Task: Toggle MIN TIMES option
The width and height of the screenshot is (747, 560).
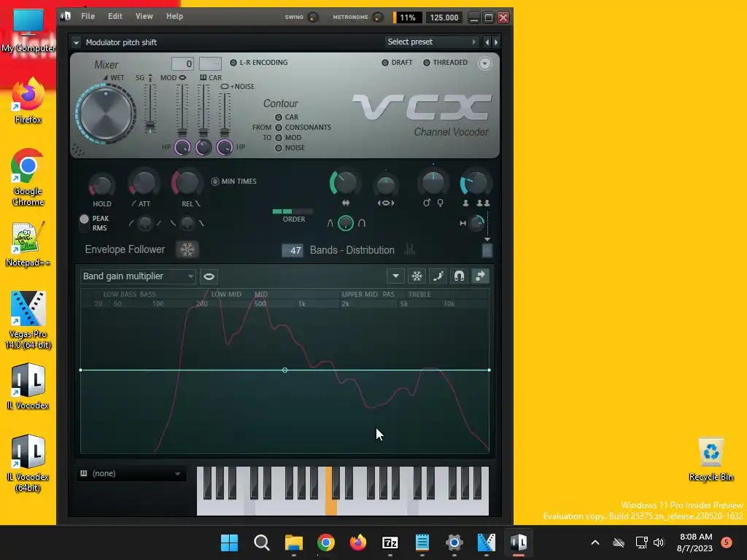Action: 215,182
